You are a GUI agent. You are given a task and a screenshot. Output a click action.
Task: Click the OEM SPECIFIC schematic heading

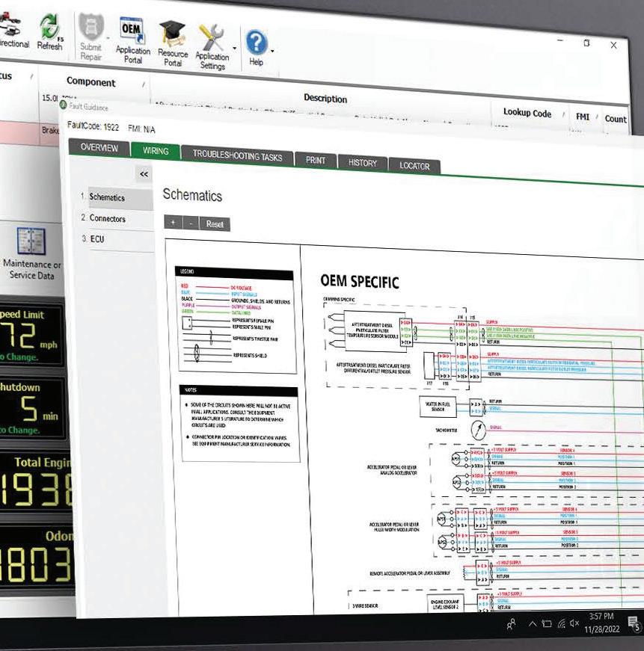tap(359, 282)
